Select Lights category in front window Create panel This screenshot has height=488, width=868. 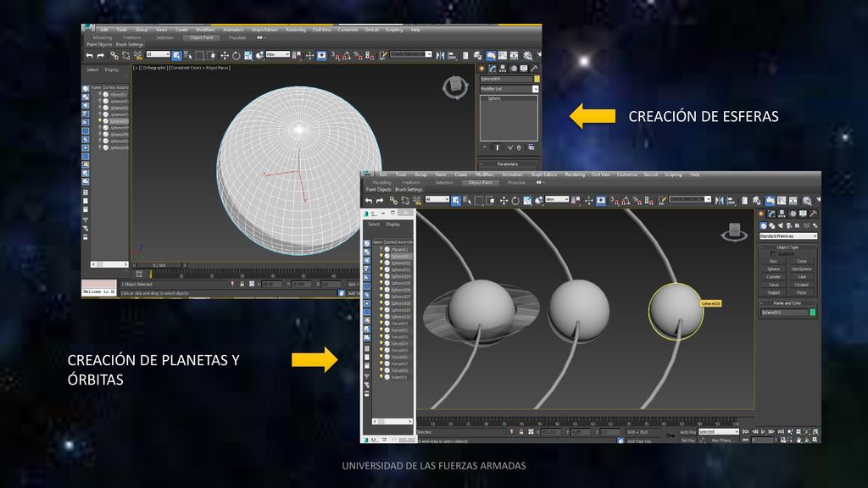(781, 225)
